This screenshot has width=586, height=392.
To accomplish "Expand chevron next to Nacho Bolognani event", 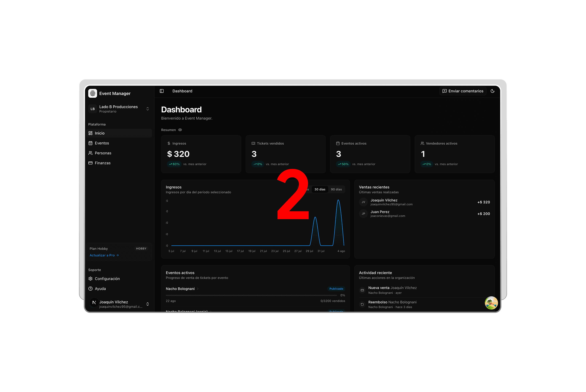I will coord(198,288).
